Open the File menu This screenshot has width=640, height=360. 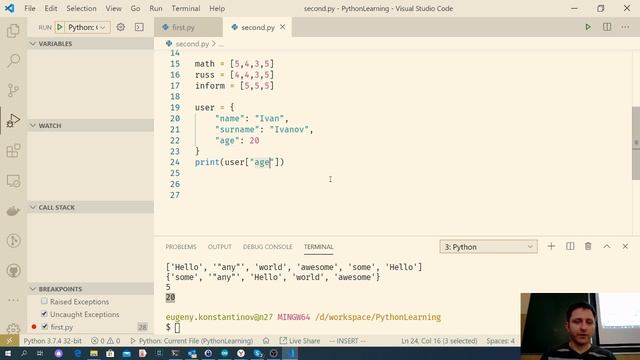pyautogui.click(x=30, y=8)
